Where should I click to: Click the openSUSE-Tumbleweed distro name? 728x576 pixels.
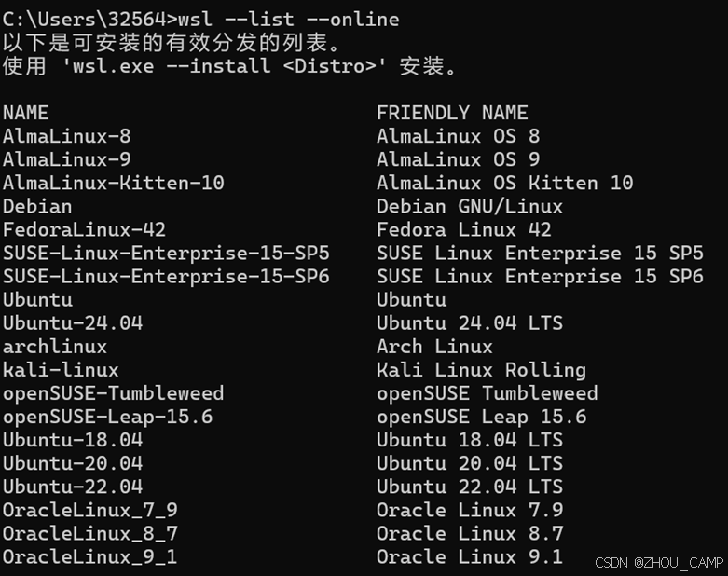(113, 393)
